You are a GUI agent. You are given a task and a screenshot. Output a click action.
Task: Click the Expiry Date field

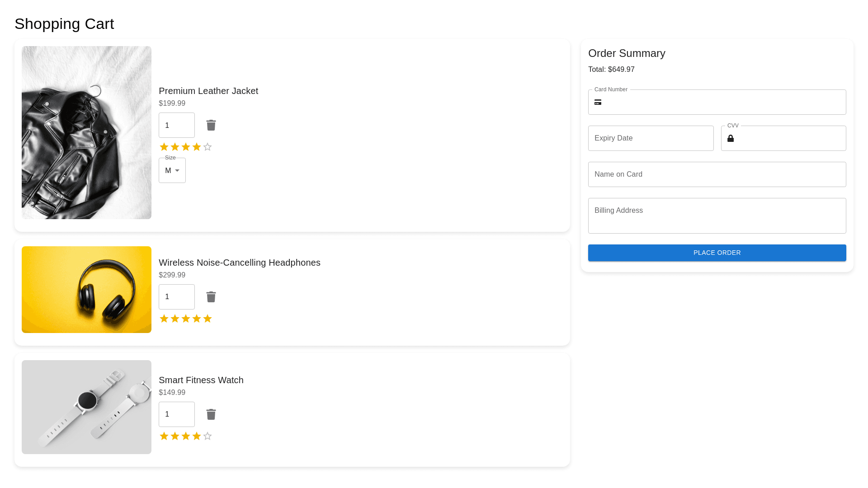(x=651, y=138)
